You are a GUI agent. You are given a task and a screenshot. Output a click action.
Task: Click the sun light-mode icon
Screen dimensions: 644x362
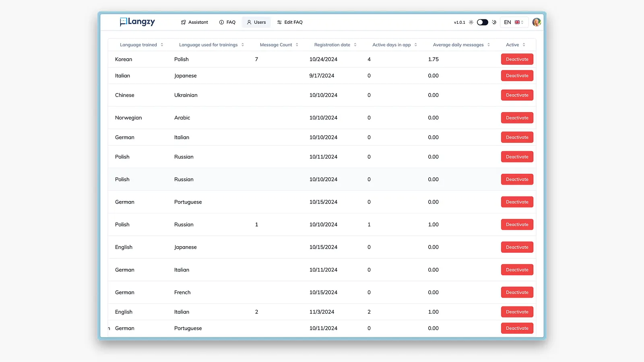point(471,23)
